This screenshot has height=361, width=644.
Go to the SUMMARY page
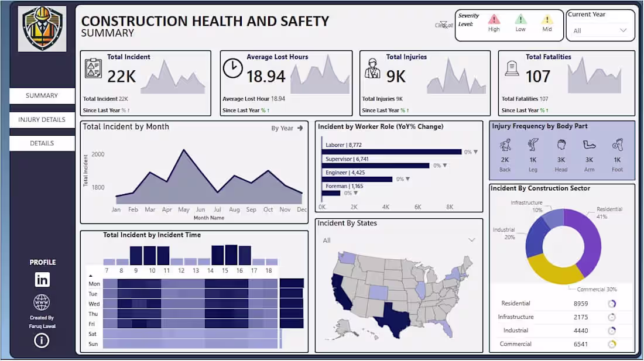[42, 95]
